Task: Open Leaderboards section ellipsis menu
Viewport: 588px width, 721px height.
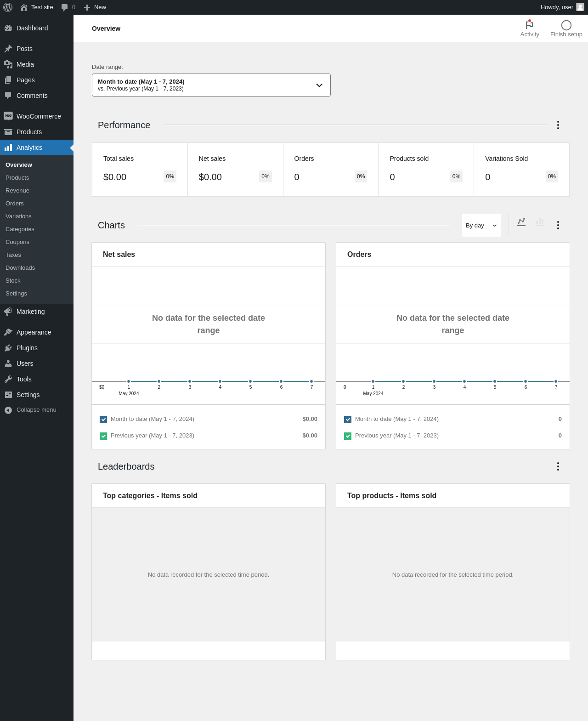Action: 558,466
